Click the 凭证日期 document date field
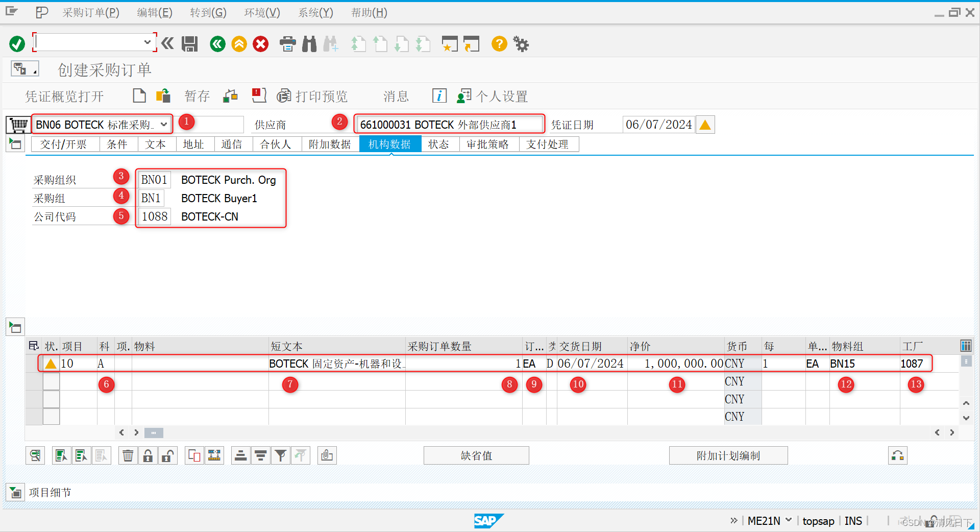The height and width of the screenshot is (532, 980). (x=658, y=125)
